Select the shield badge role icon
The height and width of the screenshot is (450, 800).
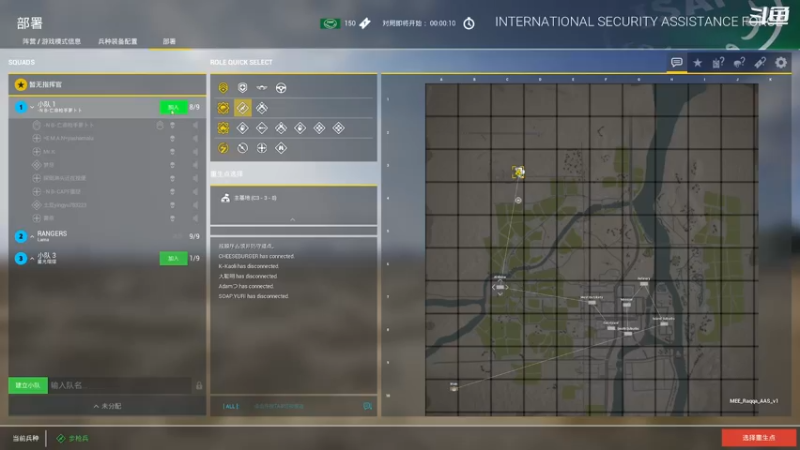242,88
